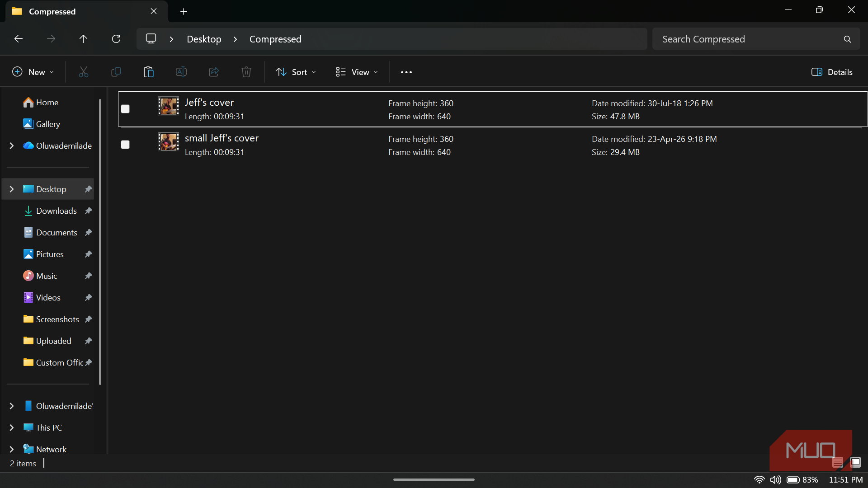Go back with the left arrow
The width and height of the screenshot is (868, 488).
pos(19,39)
